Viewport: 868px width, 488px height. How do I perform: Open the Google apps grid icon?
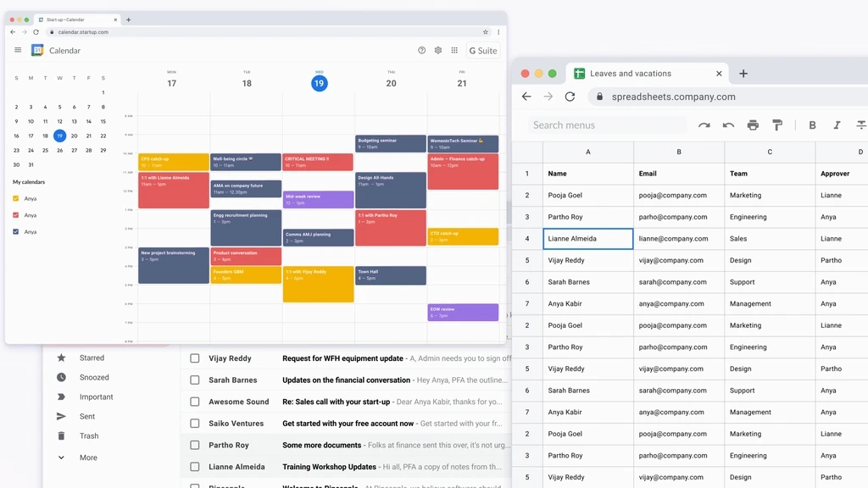[x=454, y=50]
